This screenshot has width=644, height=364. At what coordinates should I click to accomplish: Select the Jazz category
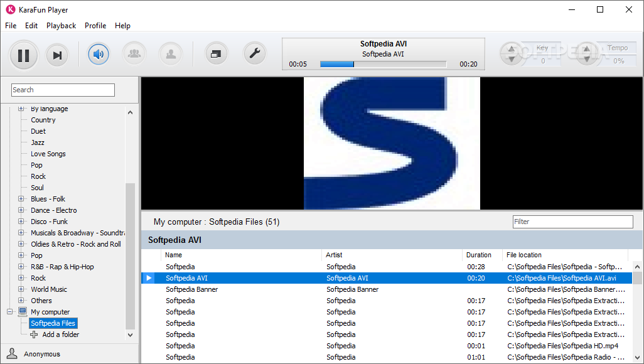point(38,142)
